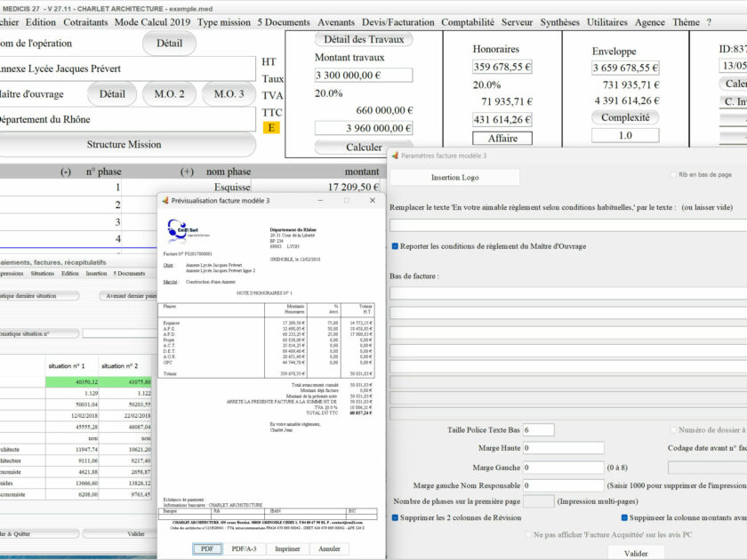Click PDF button in preview window
Image resolution: width=747 pixels, height=560 pixels.
(207, 549)
